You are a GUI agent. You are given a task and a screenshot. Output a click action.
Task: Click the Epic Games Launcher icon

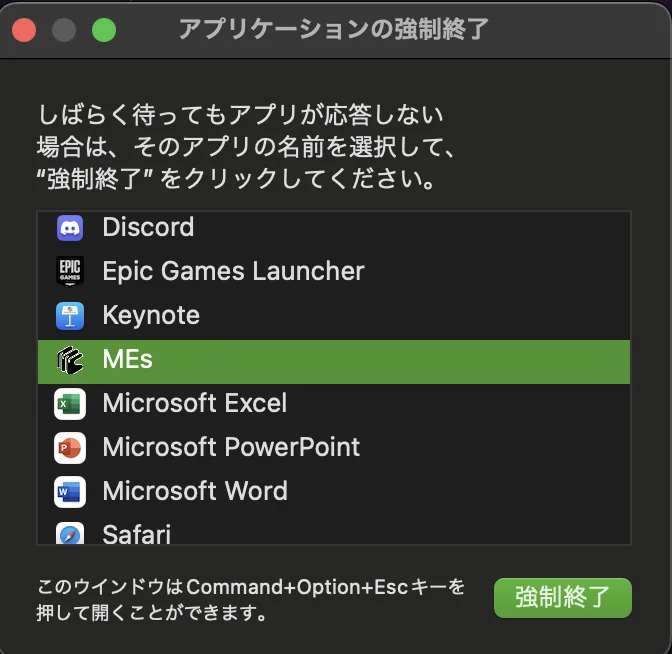click(x=70, y=271)
